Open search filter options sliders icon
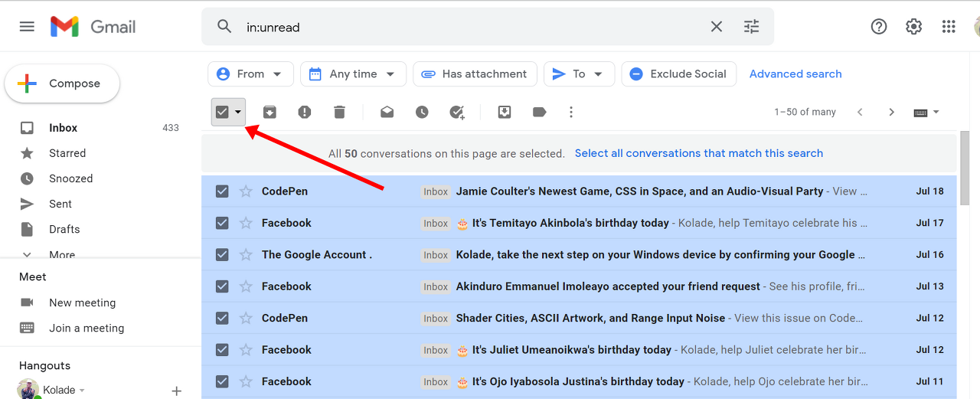 click(752, 27)
